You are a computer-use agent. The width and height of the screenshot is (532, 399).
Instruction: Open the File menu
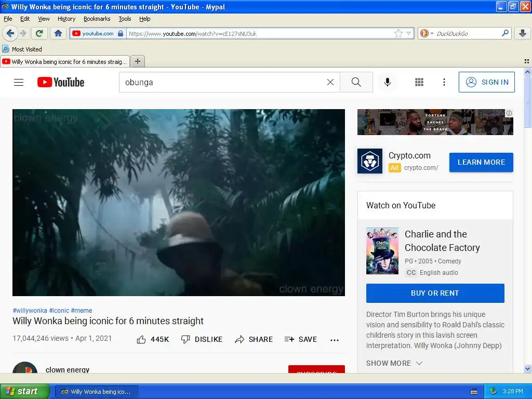click(8, 19)
